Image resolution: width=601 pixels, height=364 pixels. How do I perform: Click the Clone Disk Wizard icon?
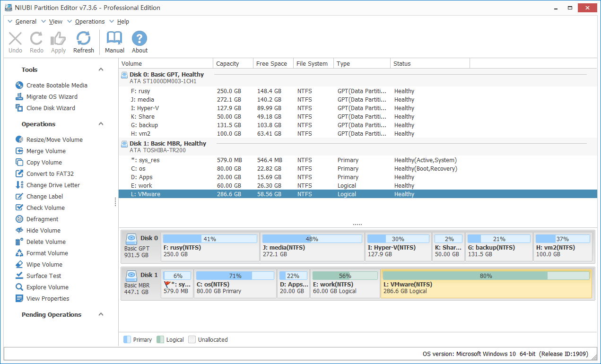click(x=19, y=108)
